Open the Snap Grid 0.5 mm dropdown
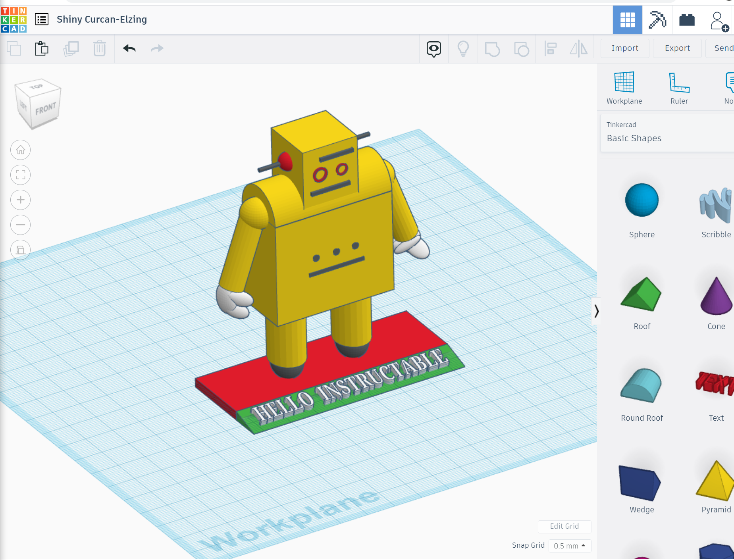Viewport: 734px width, 560px height. point(570,546)
